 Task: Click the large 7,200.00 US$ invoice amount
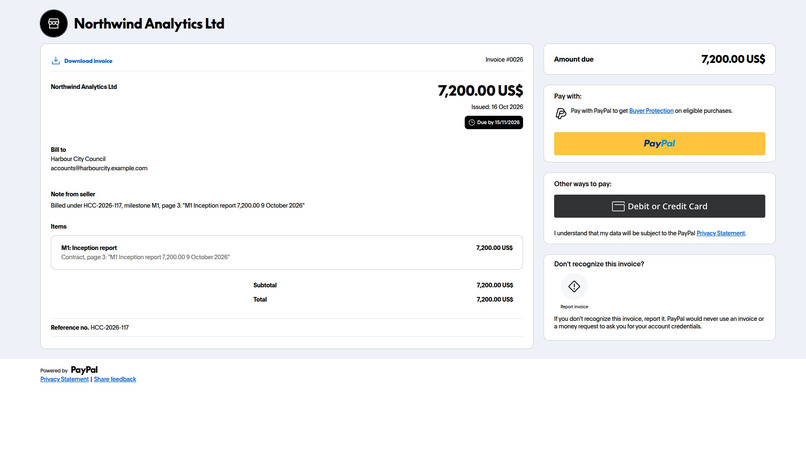coord(480,90)
